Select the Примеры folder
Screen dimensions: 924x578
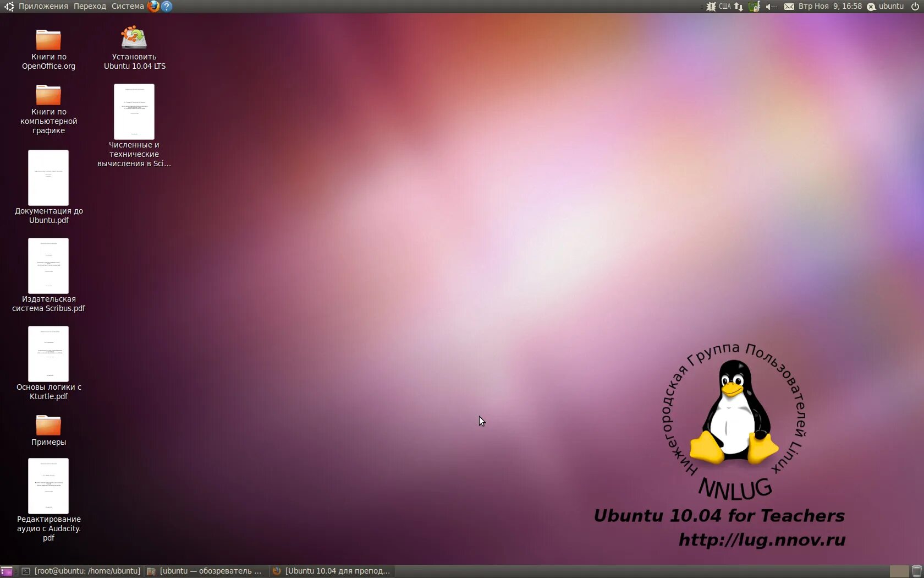point(48,430)
